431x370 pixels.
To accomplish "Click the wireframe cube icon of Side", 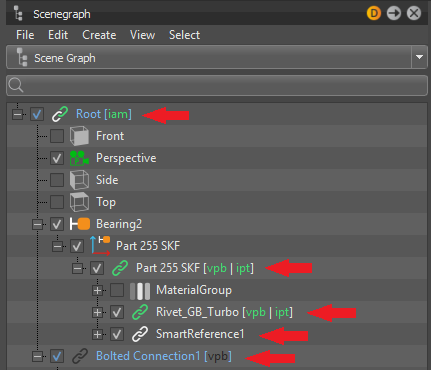I will pos(79,180).
